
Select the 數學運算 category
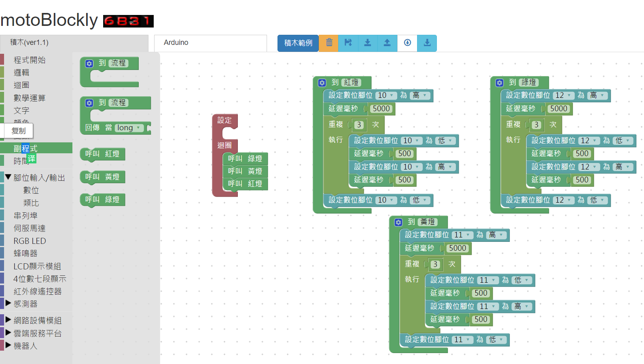click(30, 98)
